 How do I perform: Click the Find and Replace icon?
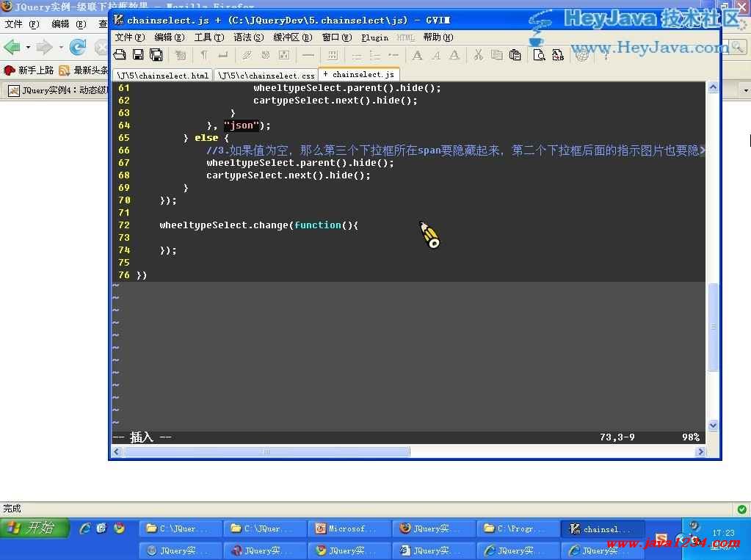click(x=558, y=55)
